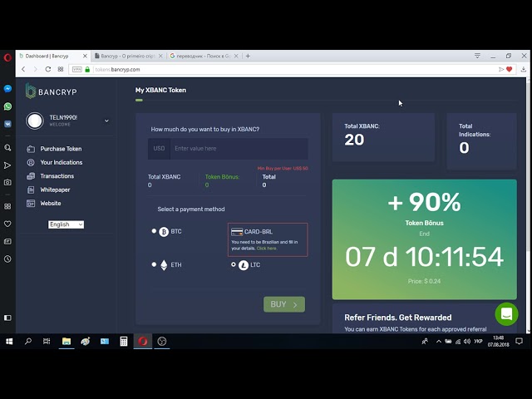Click the Opera menu logo
The image size is (532, 399).
7,57
